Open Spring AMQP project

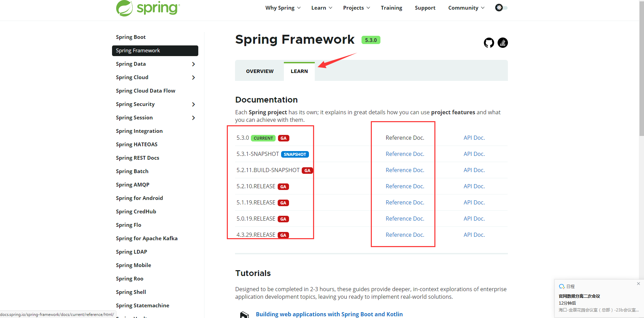click(x=132, y=184)
